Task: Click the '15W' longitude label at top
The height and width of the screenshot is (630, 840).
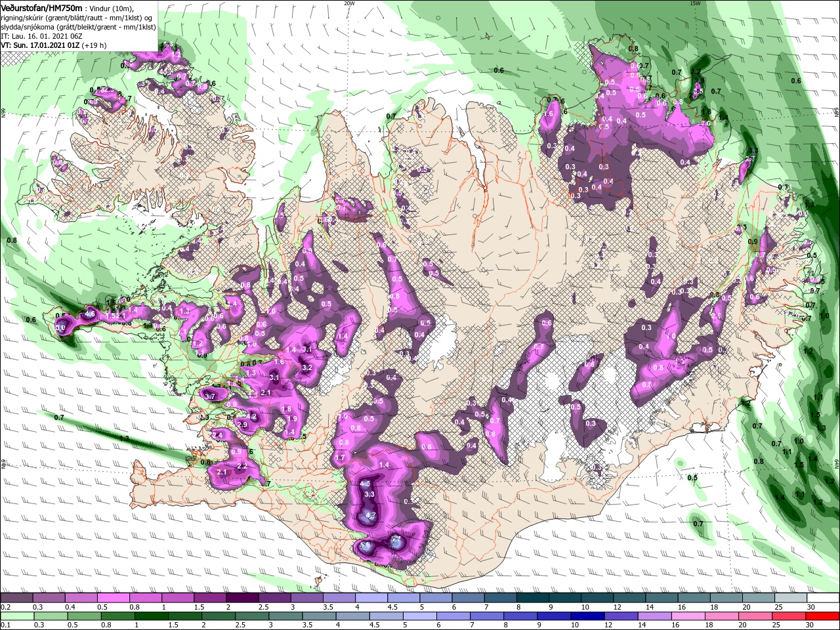Action: coord(695,3)
